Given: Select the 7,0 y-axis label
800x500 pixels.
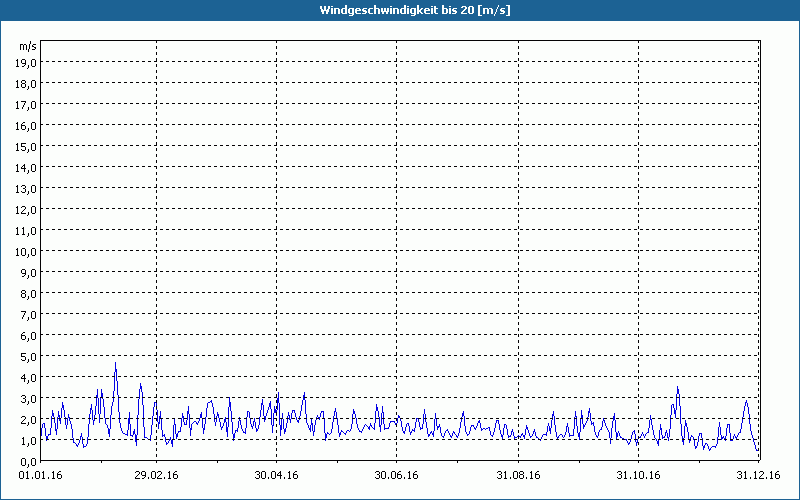Looking at the screenshot, I should 29,315.
